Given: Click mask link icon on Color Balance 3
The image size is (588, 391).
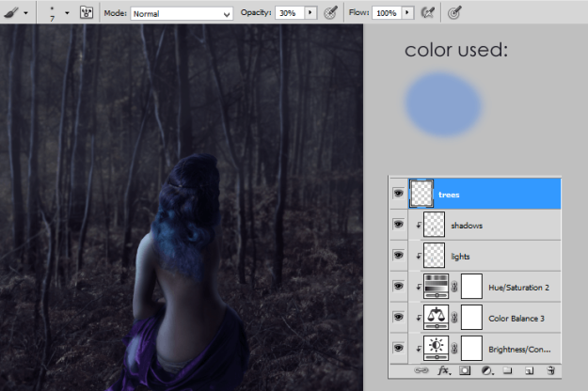Looking at the screenshot, I should tap(454, 318).
